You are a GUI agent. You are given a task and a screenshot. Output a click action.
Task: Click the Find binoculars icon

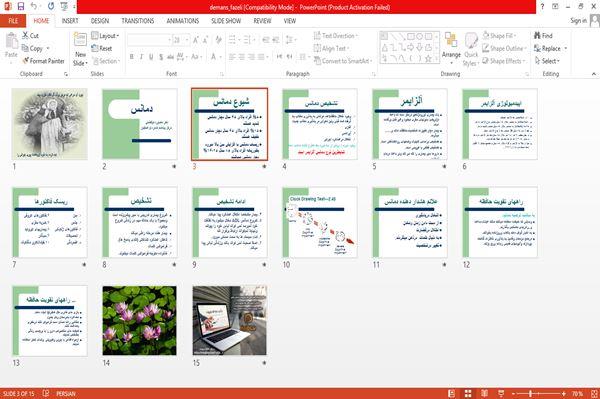tap(537, 35)
